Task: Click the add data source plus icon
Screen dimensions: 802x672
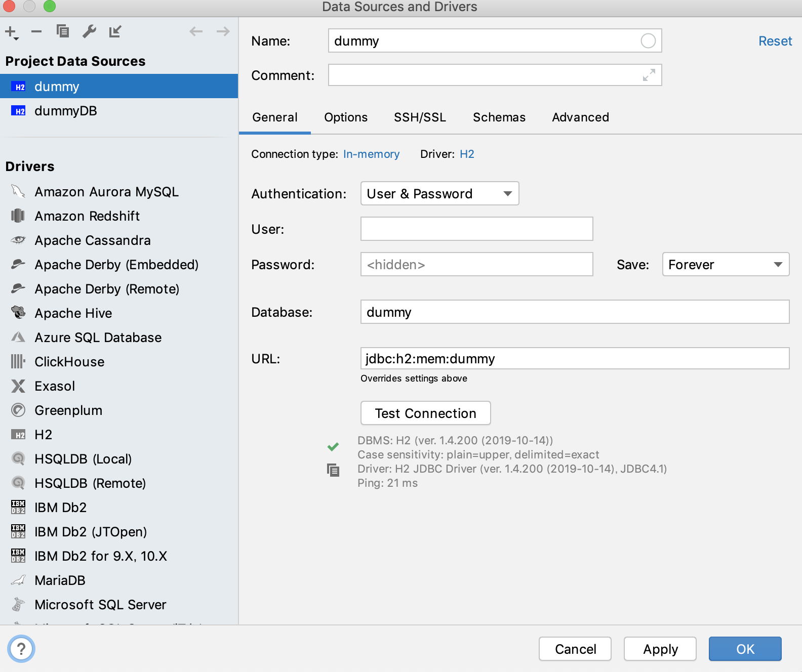Action: 11,32
